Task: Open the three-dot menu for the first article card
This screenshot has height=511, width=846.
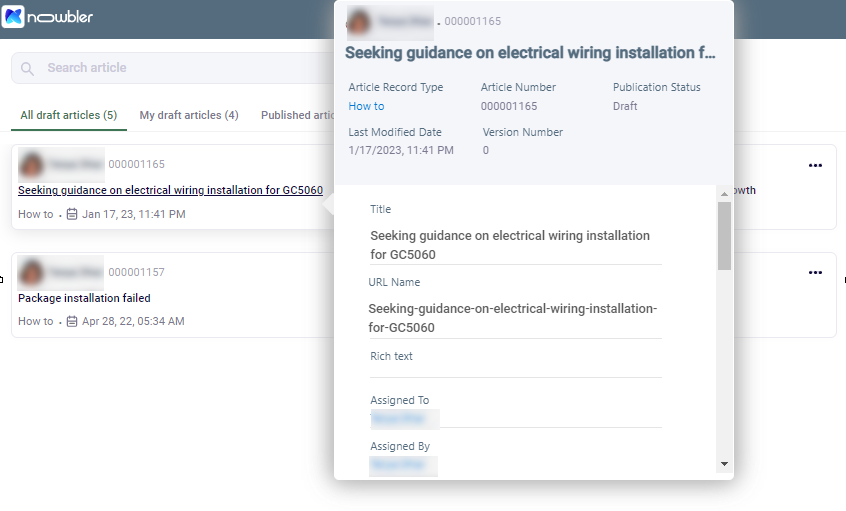Action: tap(815, 165)
